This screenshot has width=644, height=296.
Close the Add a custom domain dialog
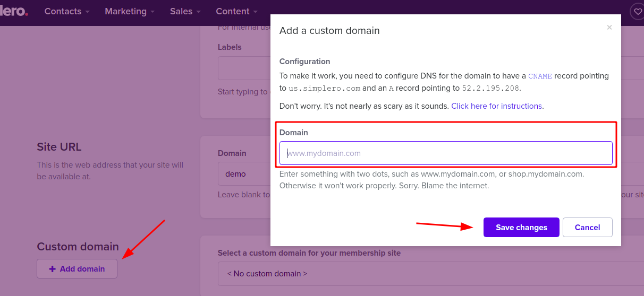[609, 28]
